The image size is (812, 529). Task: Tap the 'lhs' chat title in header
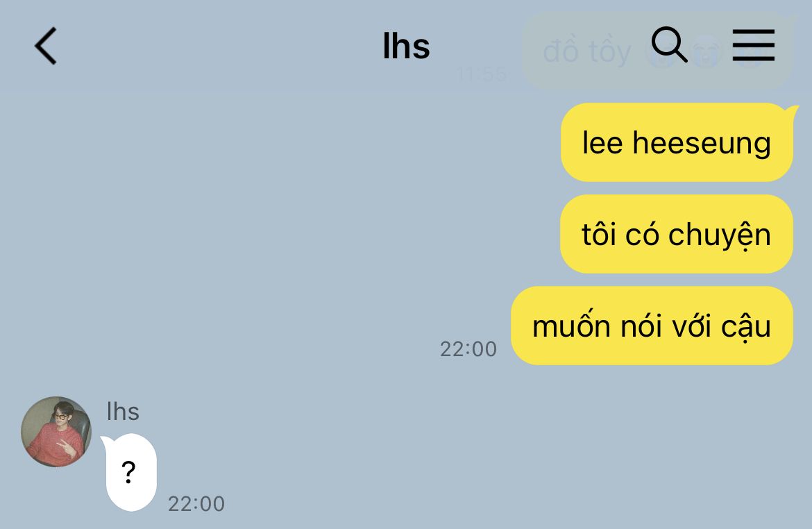click(406, 46)
